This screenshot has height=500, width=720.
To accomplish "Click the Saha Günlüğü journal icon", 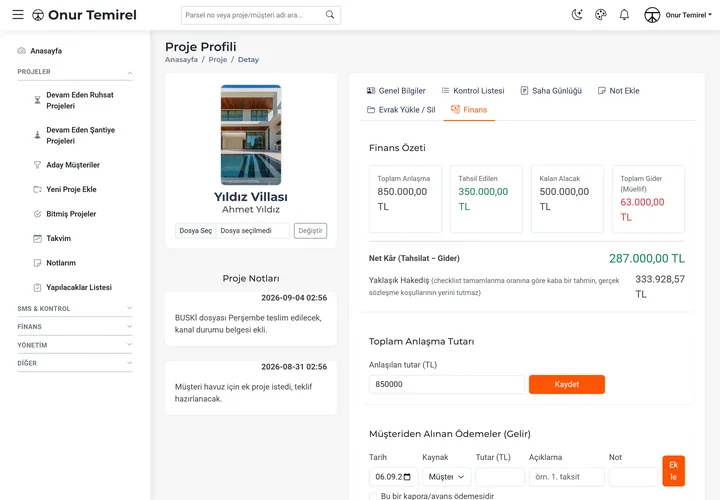I will click(x=524, y=90).
